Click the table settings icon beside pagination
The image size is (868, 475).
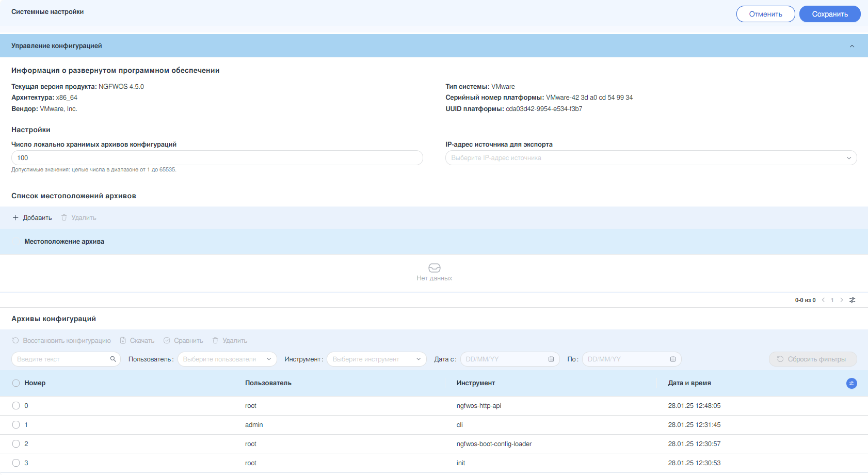tap(853, 300)
